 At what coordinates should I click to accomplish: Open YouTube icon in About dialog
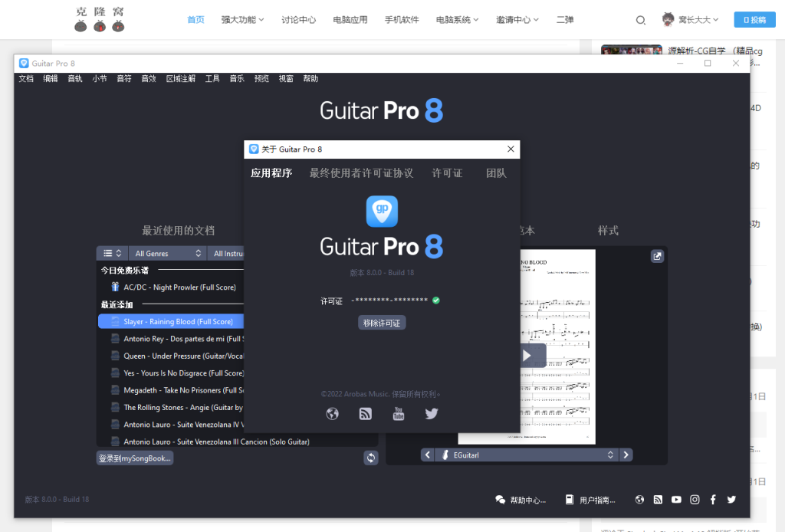coord(399,414)
